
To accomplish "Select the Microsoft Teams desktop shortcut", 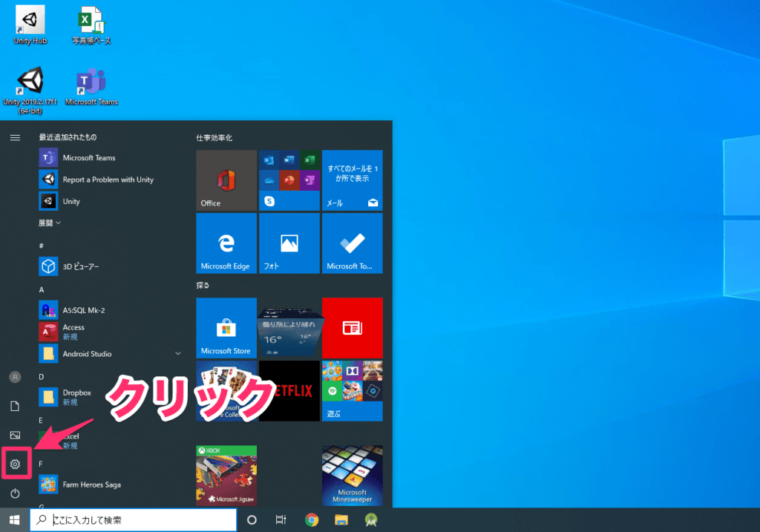I will (x=91, y=88).
